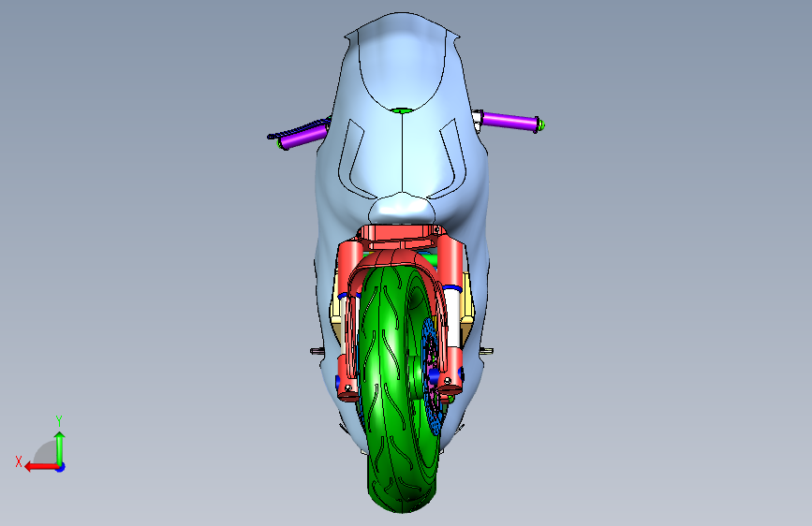Select the light blue fairing nose bulge
The height and width of the screenshot is (526, 812).
pyautogui.click(x=402, y=208)
